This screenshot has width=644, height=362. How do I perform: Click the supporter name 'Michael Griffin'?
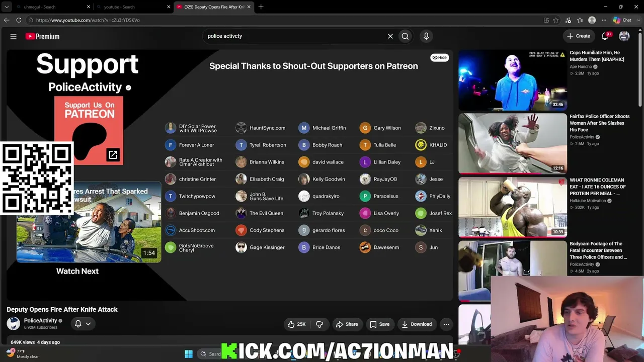tap(329, 128)
